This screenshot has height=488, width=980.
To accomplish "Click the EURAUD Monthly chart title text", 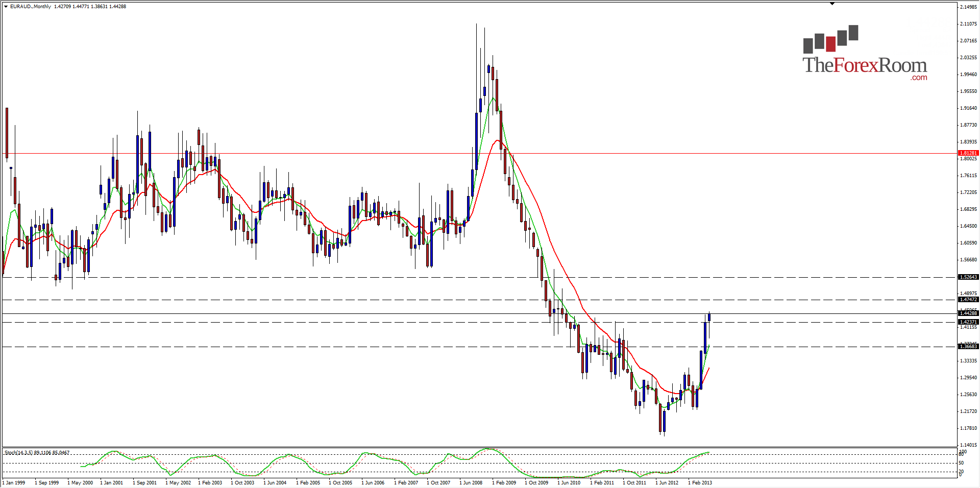I will coord(31,7).
